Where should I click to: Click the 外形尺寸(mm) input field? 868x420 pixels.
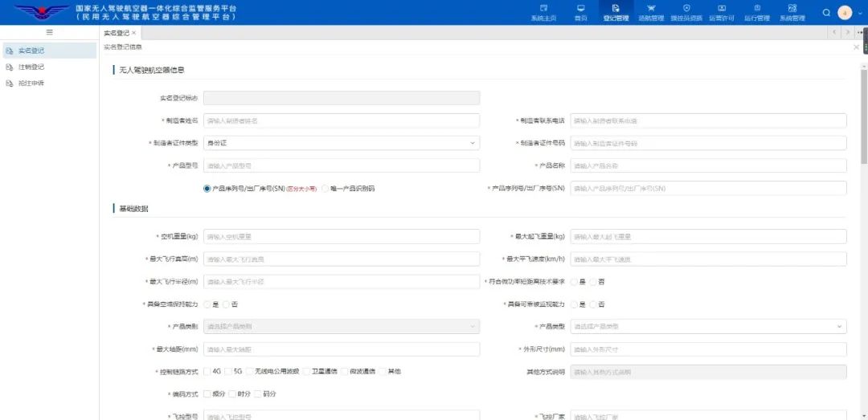point(708,349)
